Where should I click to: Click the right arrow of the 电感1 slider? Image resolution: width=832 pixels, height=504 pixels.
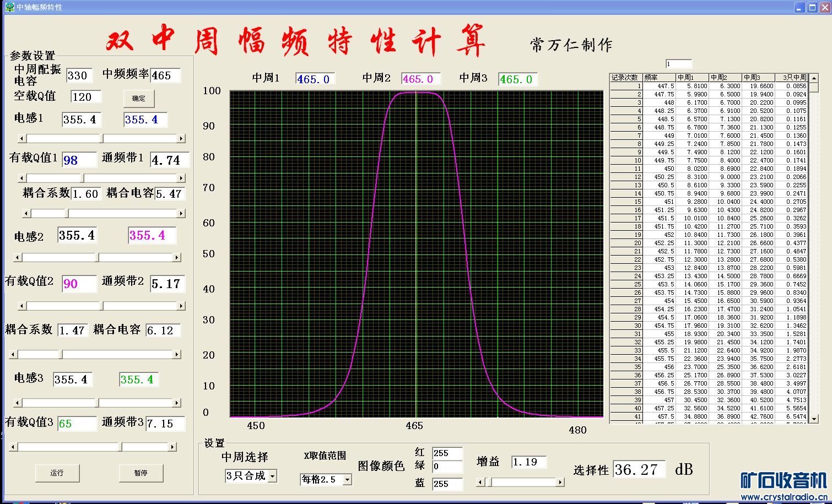(x=181, y=138)
